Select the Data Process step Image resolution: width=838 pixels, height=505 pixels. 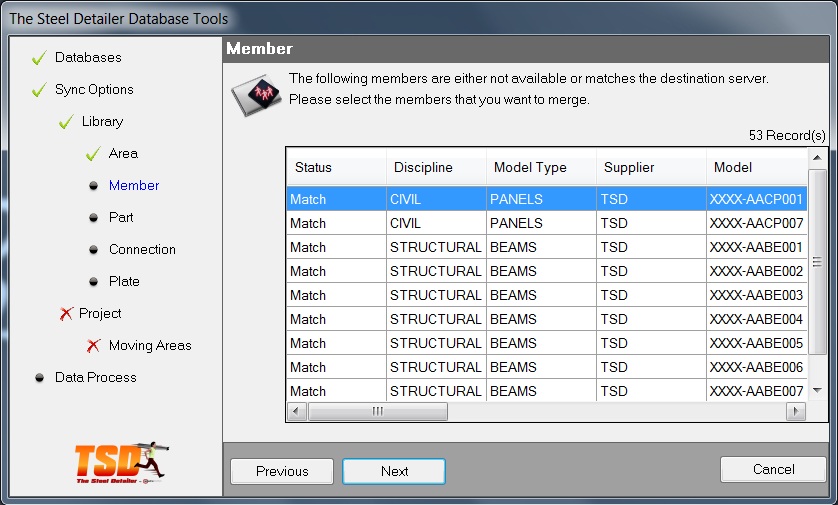(x=96, y=378)
